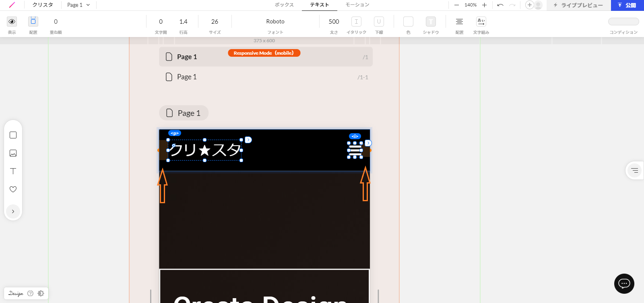Select the Page 1 row with /1-1
The width and height of the screenshot is (644, 303).
(266, 77)
